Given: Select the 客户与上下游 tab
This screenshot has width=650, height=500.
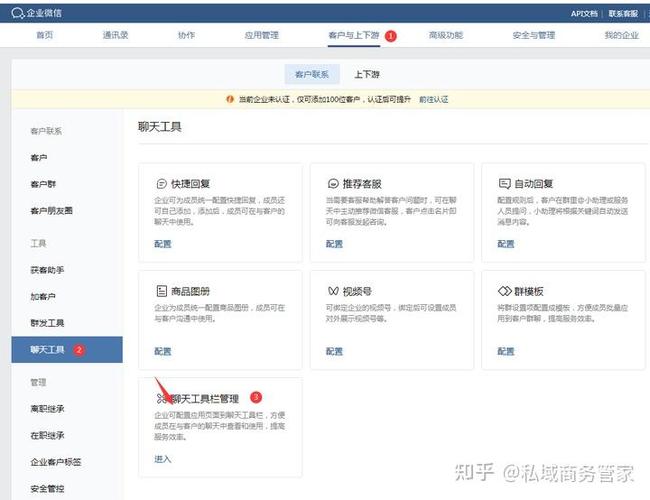Looking at the screenshot, I should coord(354,35).
